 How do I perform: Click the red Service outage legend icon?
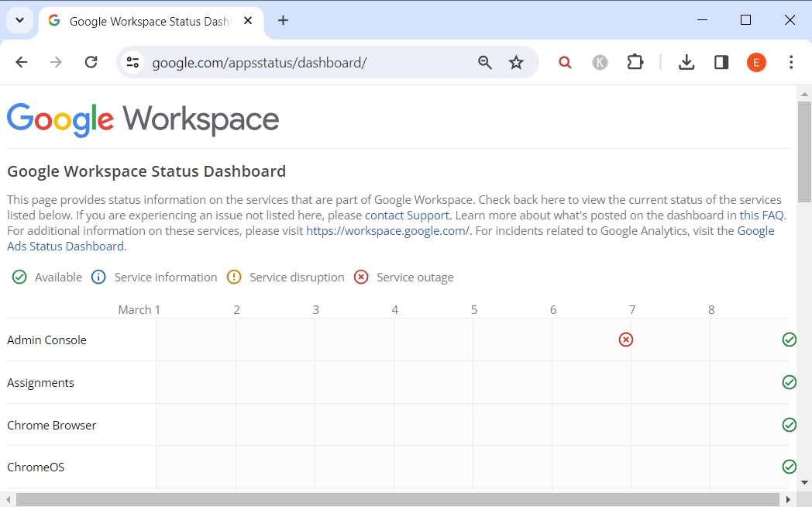361,277
